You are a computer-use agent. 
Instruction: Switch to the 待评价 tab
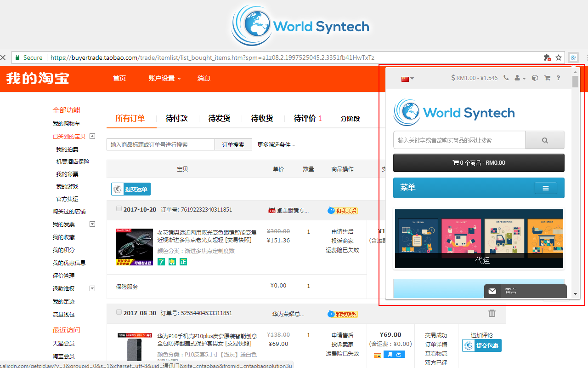(x=308, y=118)
